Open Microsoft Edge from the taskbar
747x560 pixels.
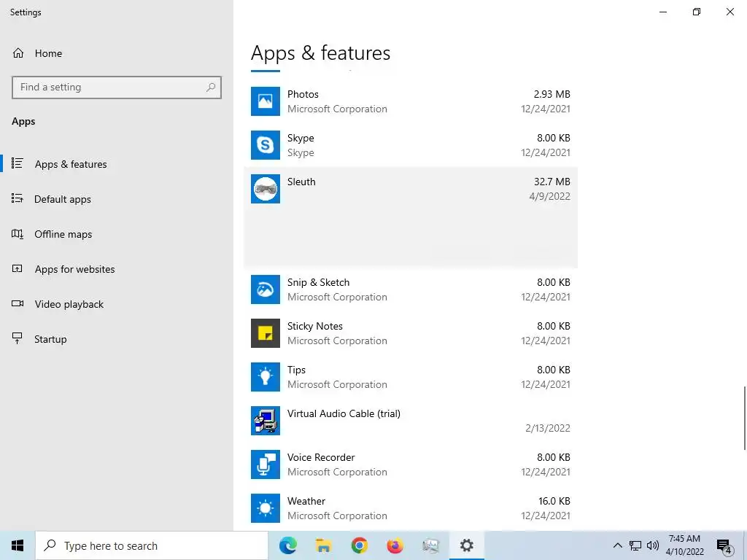click(287, 545)
